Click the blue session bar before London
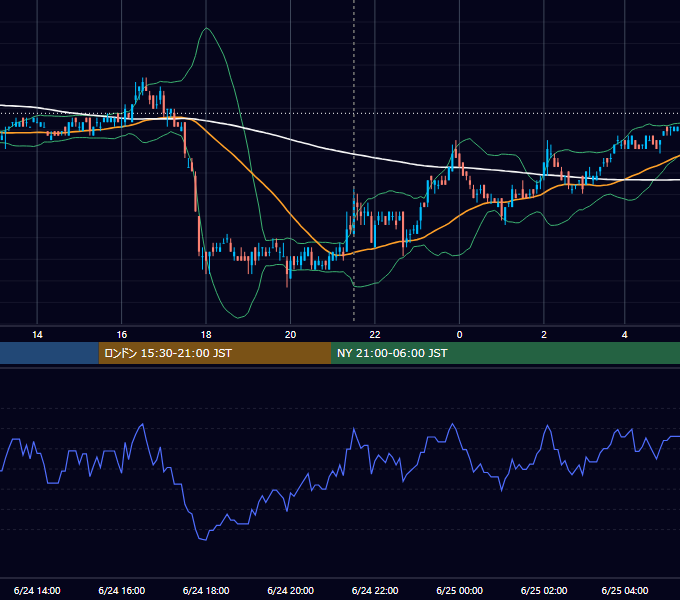The width and height of the screenshot is (680, 600). pyautogui.click(x=49, y=353)
